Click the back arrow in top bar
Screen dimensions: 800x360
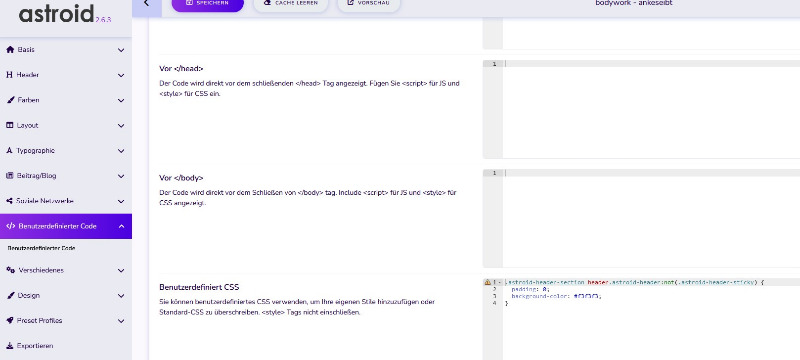[x=146, y=3]
